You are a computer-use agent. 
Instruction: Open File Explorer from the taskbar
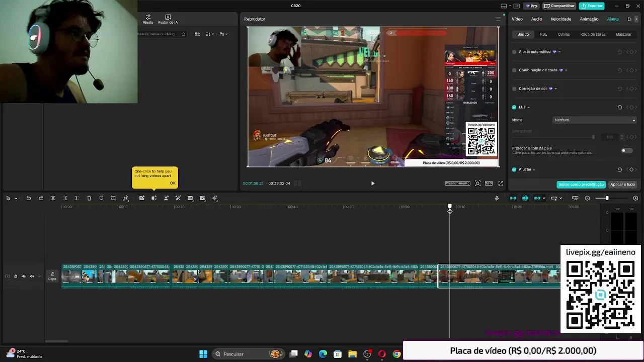352,354
